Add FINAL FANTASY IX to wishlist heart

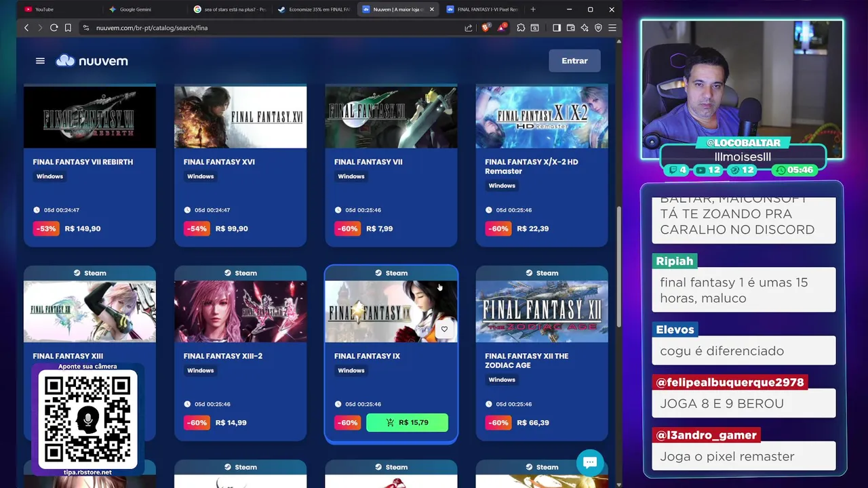444,329
